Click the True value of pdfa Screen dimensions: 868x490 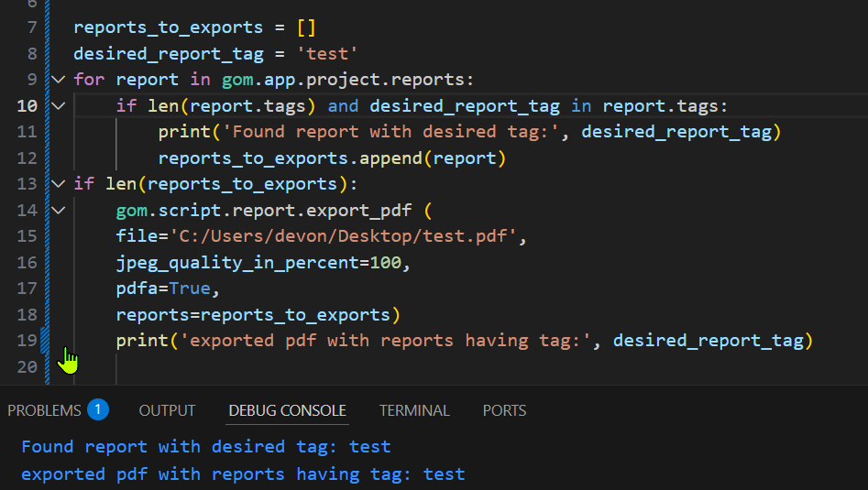pos(190,289)
